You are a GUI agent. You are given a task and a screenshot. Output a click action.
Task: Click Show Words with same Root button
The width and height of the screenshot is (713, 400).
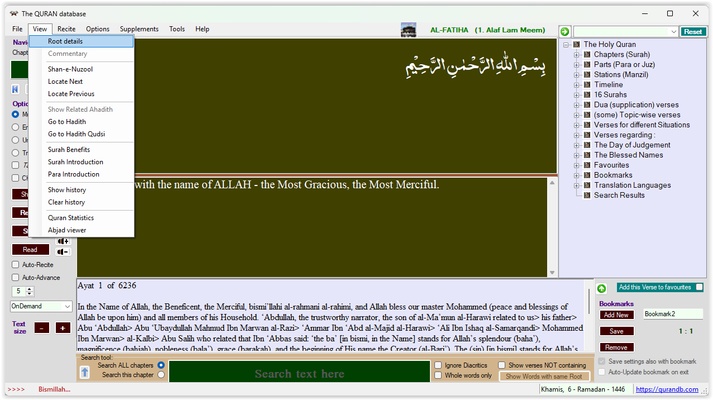[544, 376]
